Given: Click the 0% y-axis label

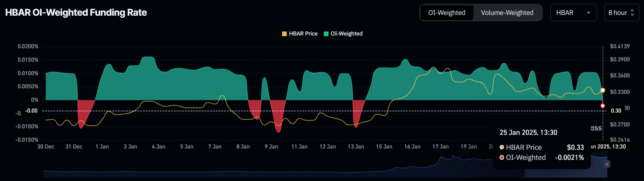Looking at the screenshot, I should click(35, 100).
